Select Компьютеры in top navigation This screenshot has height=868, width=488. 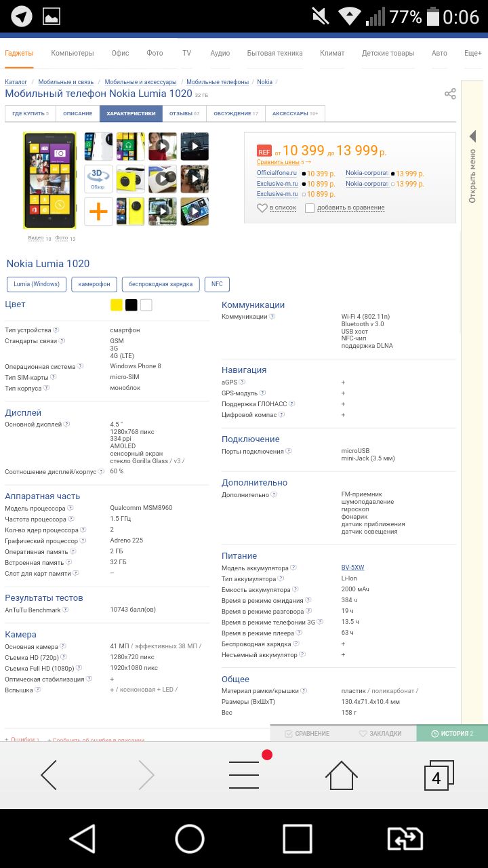tap(73, 53)
